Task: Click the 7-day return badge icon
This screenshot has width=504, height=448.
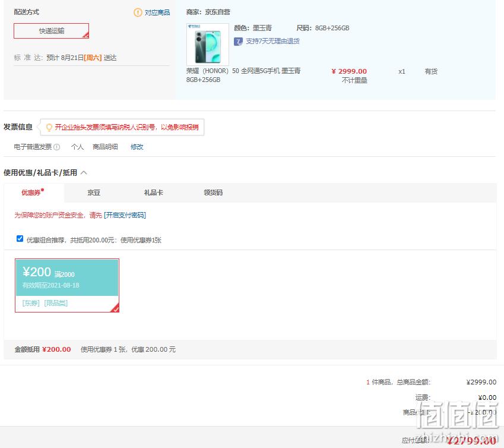Action: click(238, 42)
